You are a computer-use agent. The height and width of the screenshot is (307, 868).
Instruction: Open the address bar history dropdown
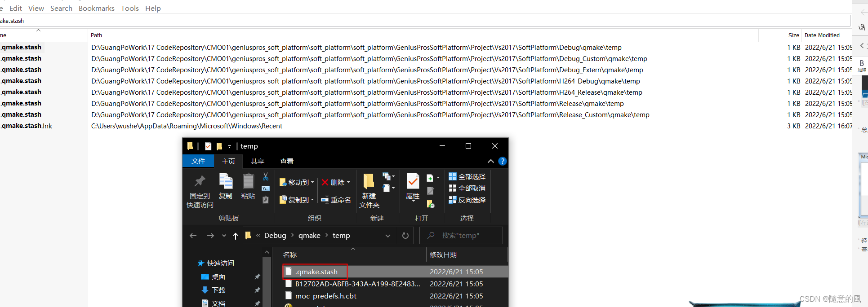[x=388, y=236]
